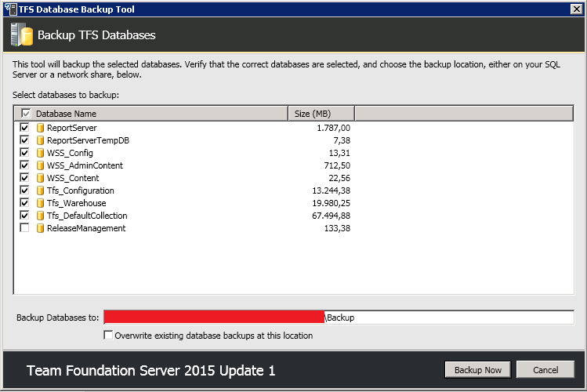Click the size value 133,38
587x392 pixels.
[x=337, y=228]
